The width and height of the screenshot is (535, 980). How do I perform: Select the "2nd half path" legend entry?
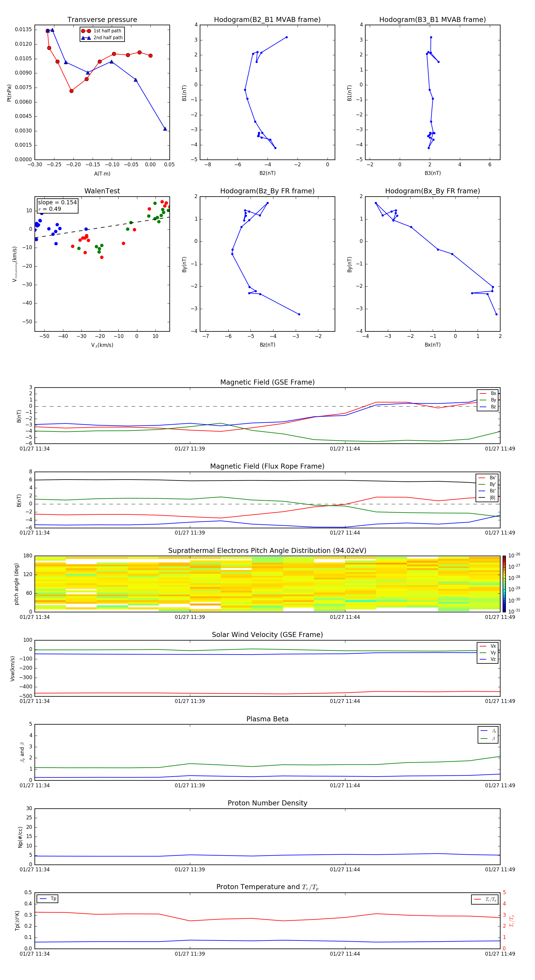102,38
